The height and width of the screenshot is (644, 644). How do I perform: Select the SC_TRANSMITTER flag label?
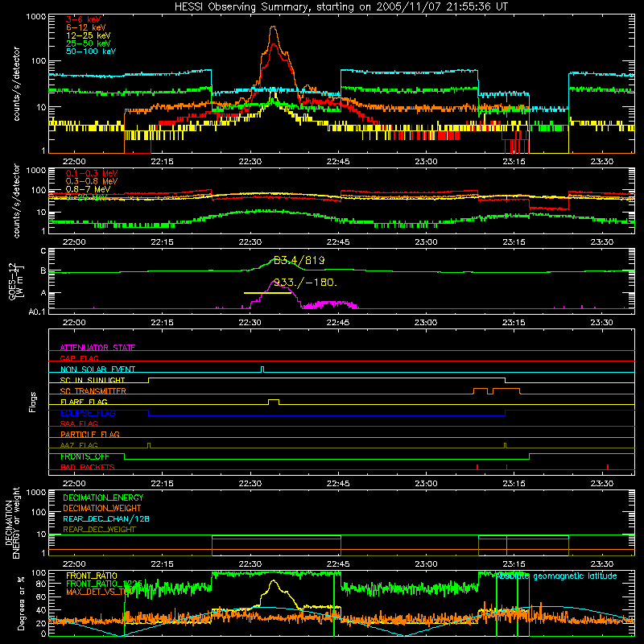click(x=93, y=391)
